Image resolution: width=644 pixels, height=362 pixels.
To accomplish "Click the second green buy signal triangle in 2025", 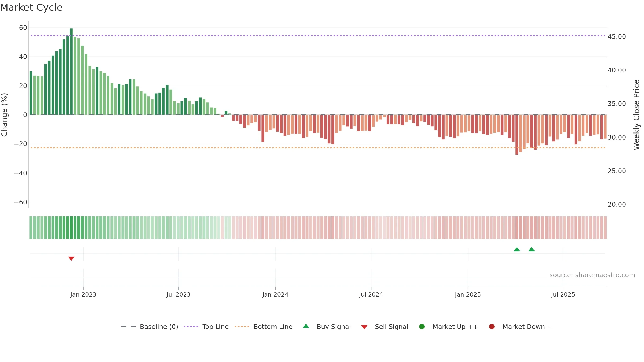I will (x=532, y=249).
